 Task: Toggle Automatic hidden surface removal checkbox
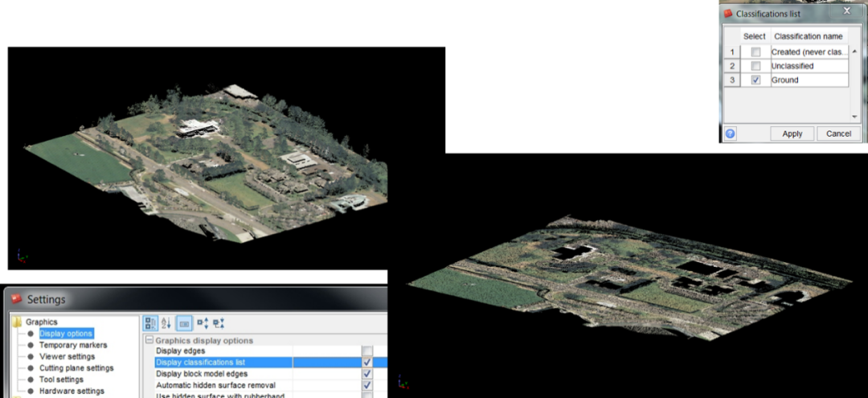pos(367,385)
